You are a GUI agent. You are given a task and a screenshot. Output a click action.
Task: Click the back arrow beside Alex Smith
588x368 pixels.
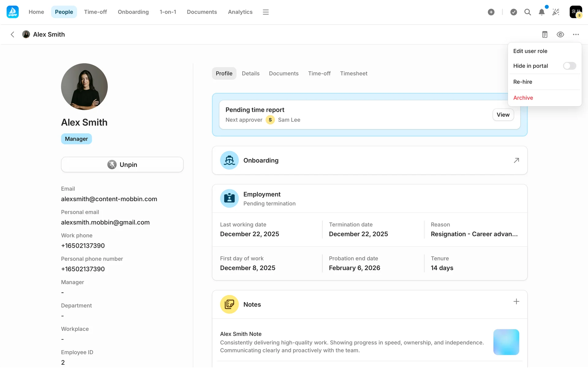pyautogui.click(x=13, y=34)
